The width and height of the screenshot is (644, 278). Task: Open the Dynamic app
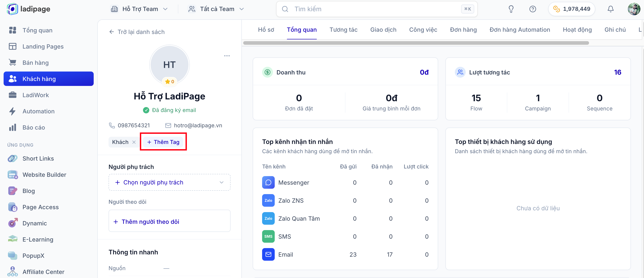49,224
